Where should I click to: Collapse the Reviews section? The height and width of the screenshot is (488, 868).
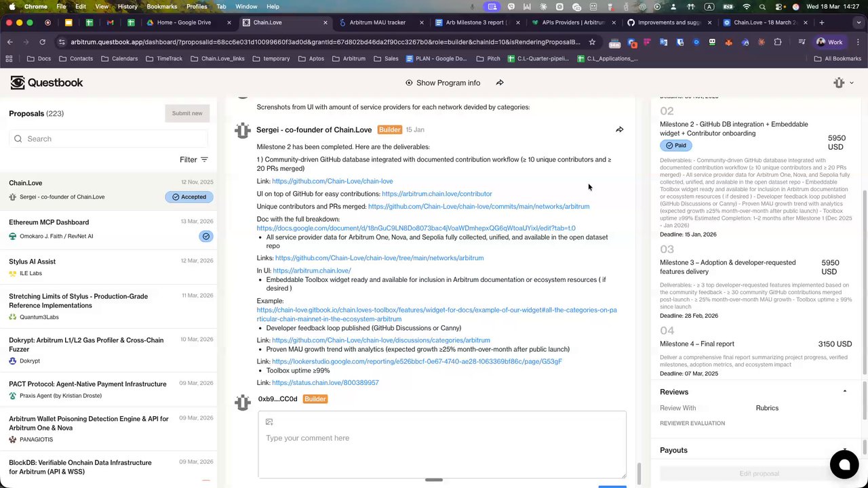[844, 392]
